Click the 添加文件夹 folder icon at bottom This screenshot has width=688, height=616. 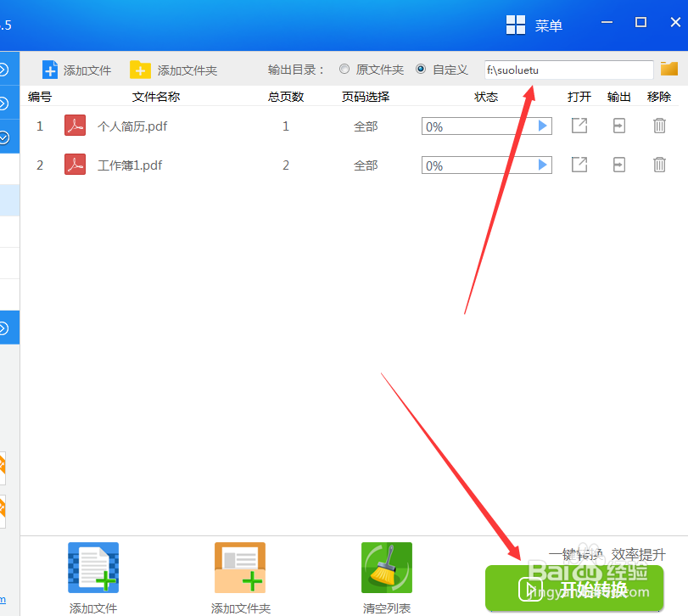pos(239,567)
